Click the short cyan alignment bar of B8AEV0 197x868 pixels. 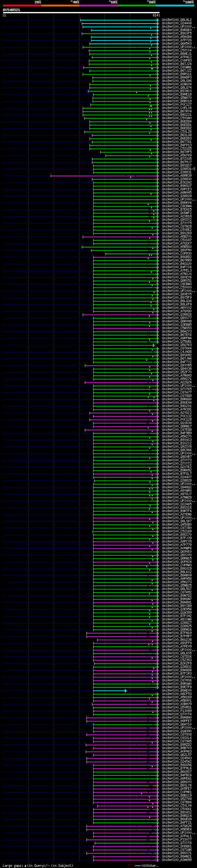point(110,690)
